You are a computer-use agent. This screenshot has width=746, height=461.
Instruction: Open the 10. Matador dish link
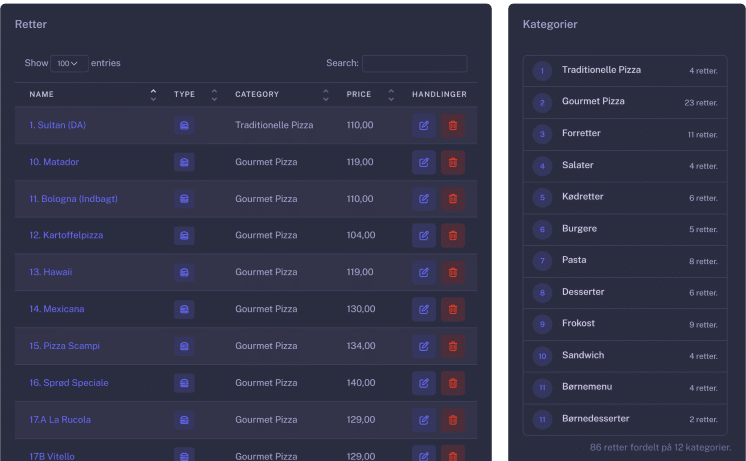54,162
